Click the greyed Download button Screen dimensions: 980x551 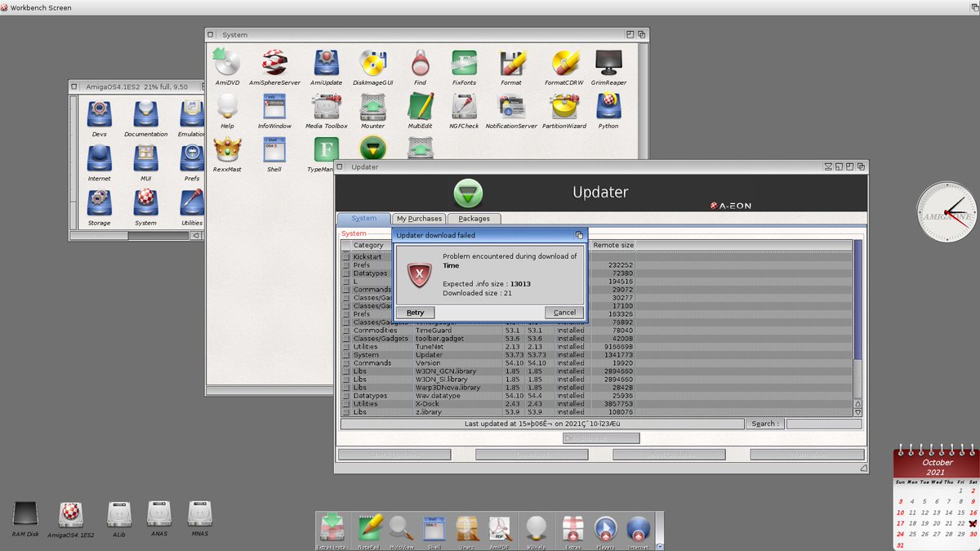coord(532,455)
